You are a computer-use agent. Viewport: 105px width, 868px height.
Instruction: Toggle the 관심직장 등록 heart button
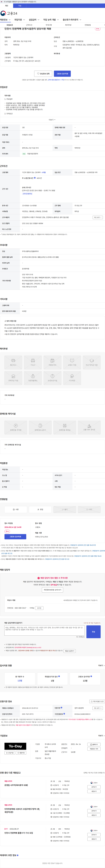coord(43,73)
